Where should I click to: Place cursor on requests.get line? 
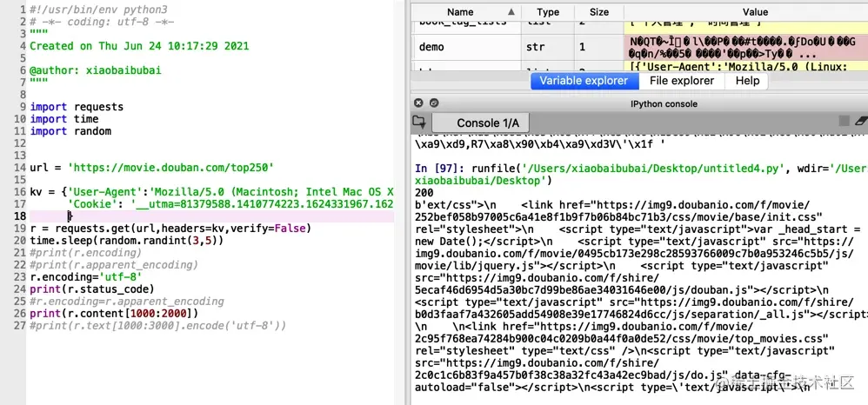(170, 229)
